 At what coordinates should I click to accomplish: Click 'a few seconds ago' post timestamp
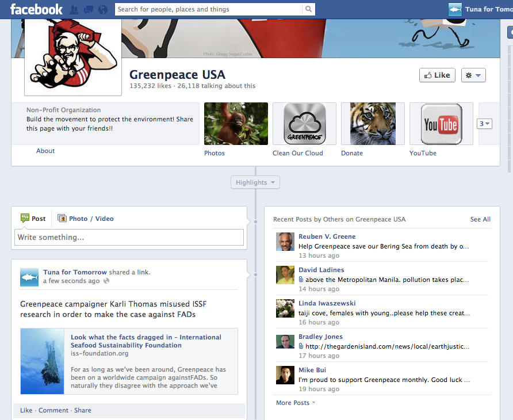(71, 281)
